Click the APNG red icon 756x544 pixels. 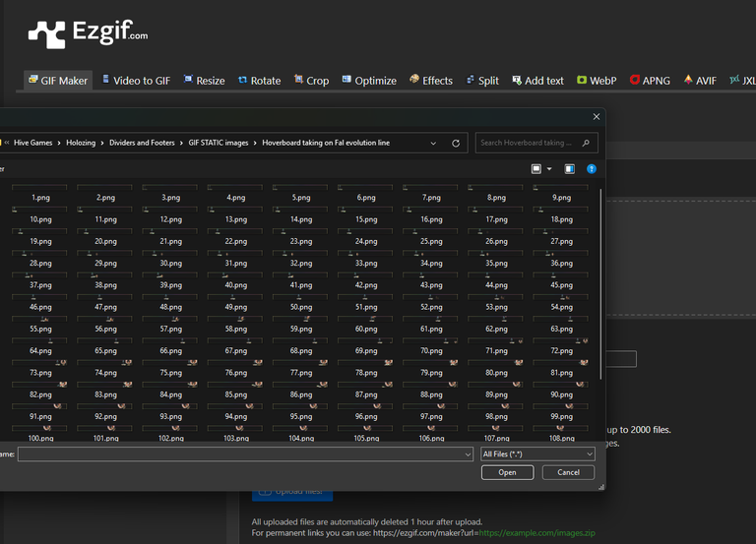[635, 80]
